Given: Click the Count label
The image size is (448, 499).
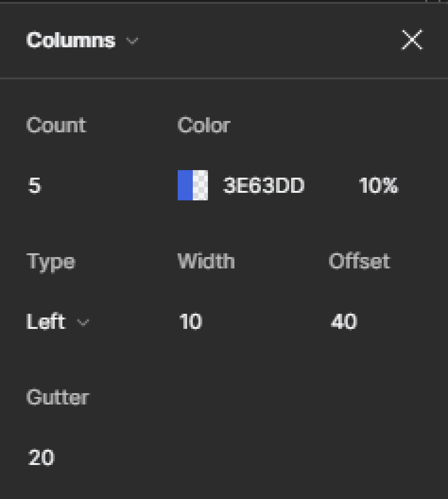Looking at the screenshot, I should click(56, 125).
